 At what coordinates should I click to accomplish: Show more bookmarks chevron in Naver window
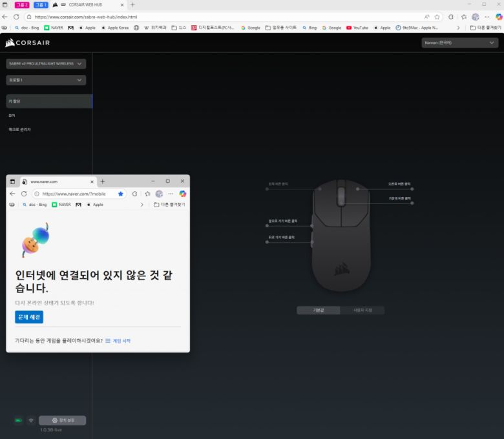(x=142, y=205)
